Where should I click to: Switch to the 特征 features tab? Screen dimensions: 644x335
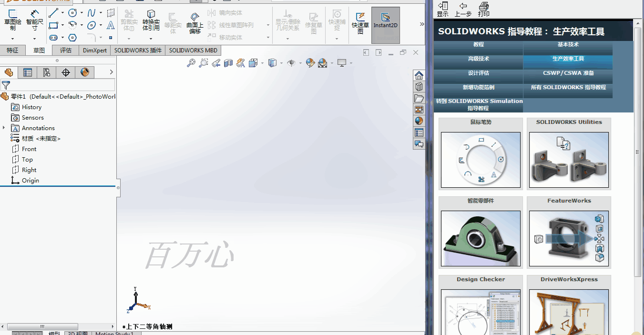coord(13,50)
